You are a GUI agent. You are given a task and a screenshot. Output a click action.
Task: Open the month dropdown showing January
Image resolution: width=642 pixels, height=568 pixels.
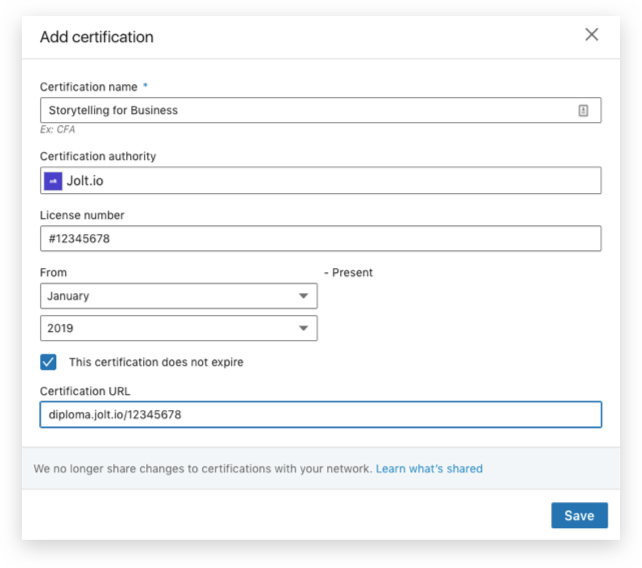178,297
